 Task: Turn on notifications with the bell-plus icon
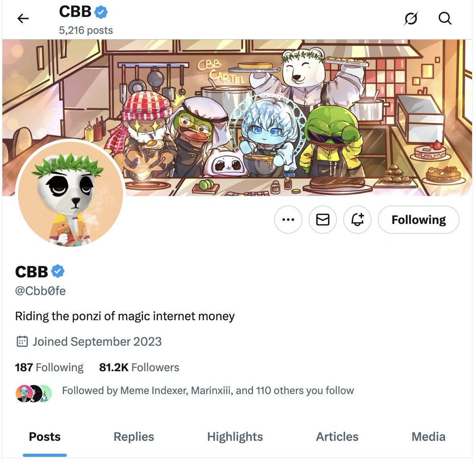357,219
